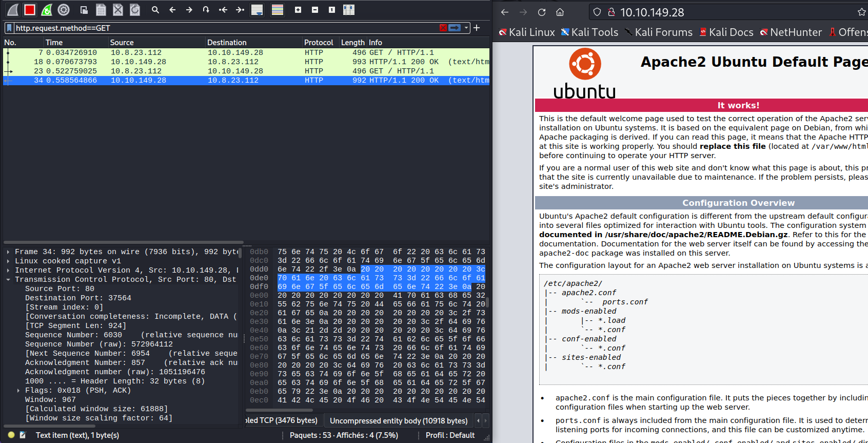The image size is (868, 443).
Task: Restart the current capture
Action: 47,10
